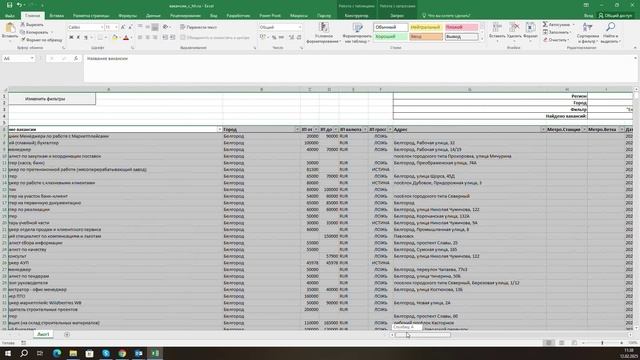
Task: Toggle italic formatting
Action: [x=78, y=38]
